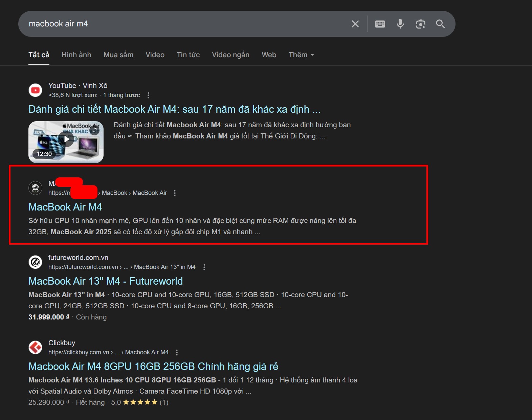The height and width of the screenshot is (420, 532).
Task: Click the 25.290.000 ₫ price text
Action: (49, 402)
